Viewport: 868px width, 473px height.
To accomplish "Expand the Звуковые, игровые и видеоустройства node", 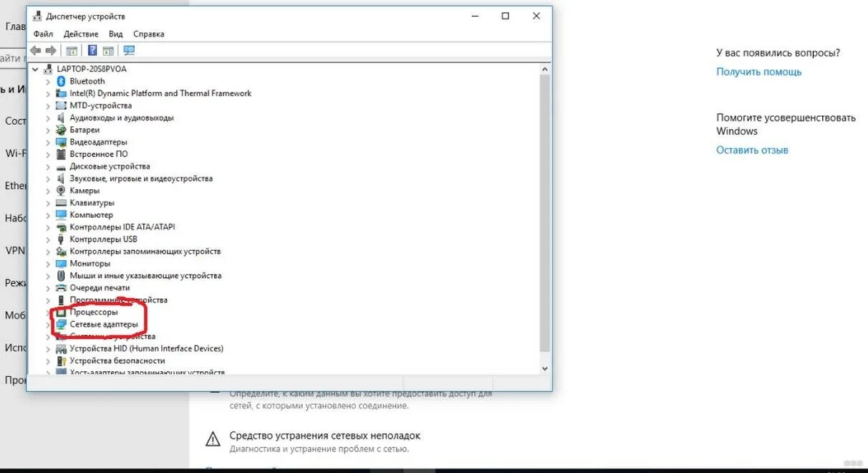I will (x=48, y=178).
